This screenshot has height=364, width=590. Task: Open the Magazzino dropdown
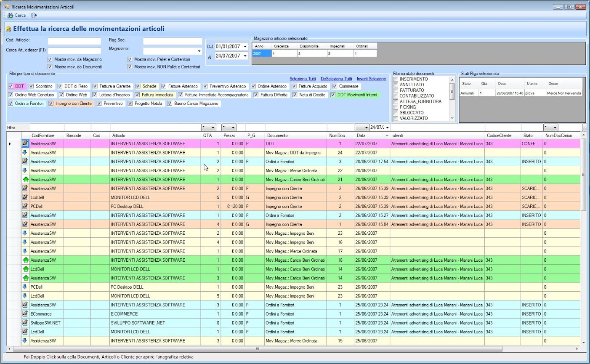[199, 51]
